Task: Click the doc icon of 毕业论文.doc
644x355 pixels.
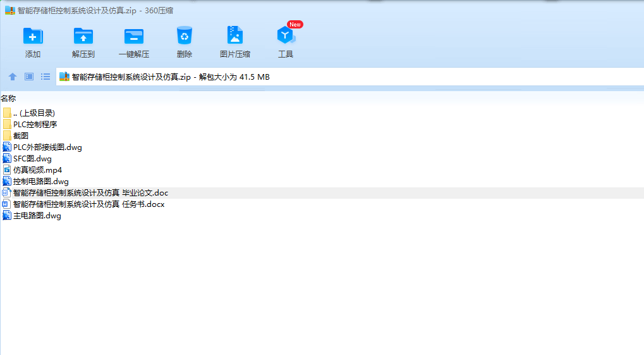Action: point(7,193)
